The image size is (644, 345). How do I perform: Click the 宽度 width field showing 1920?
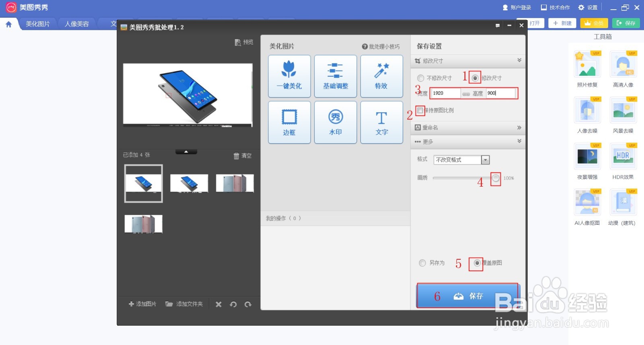pos(445,93)
